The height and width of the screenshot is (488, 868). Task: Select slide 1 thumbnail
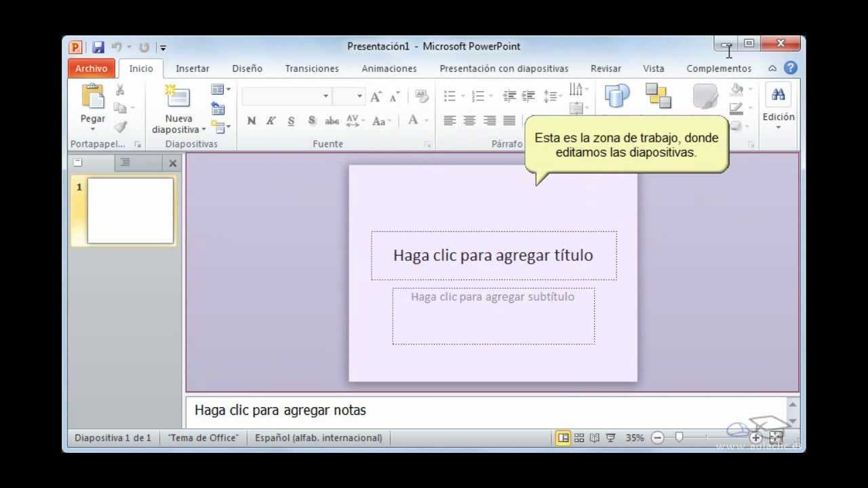(130, 211)
